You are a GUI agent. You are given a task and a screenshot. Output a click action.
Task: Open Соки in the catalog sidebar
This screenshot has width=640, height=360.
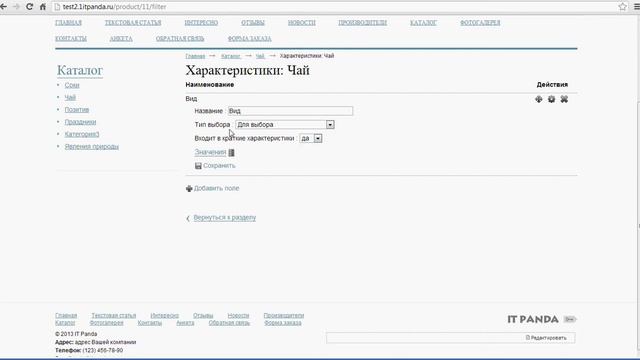point(72,85)
